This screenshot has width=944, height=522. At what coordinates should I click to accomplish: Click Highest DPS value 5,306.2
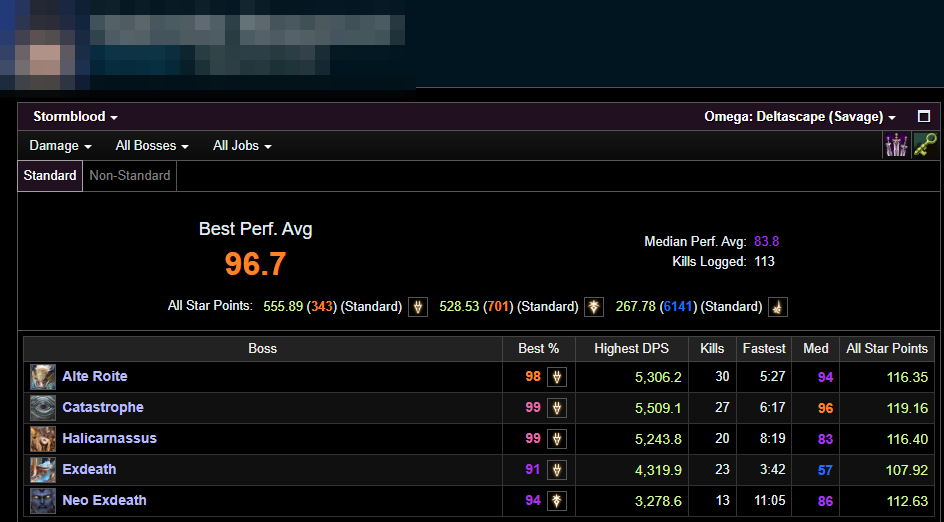(658, 378)
